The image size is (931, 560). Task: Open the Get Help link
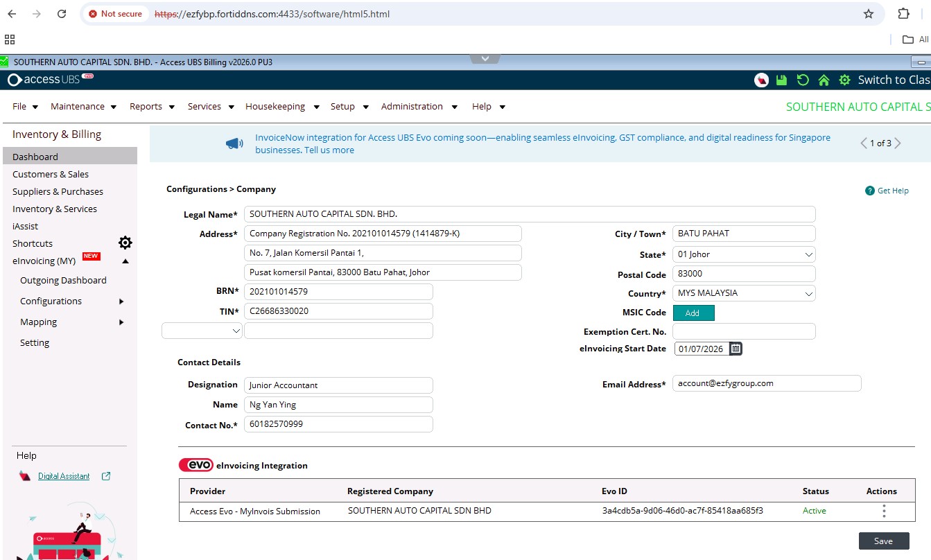pyautogui.click(x=893, y=191)
